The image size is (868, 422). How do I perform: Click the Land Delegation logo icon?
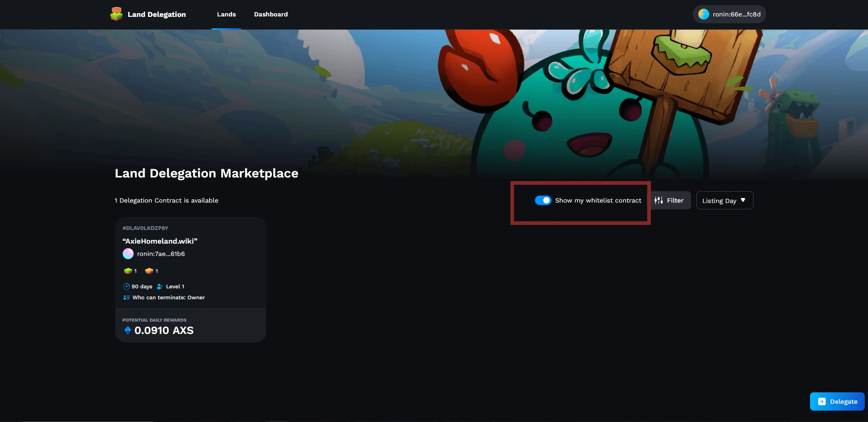pos(116,14)
